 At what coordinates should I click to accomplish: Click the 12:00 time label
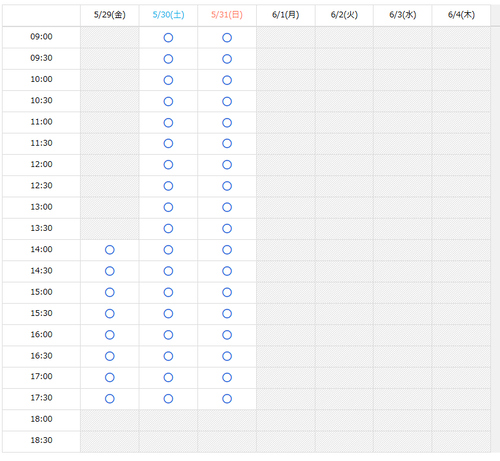41,164
